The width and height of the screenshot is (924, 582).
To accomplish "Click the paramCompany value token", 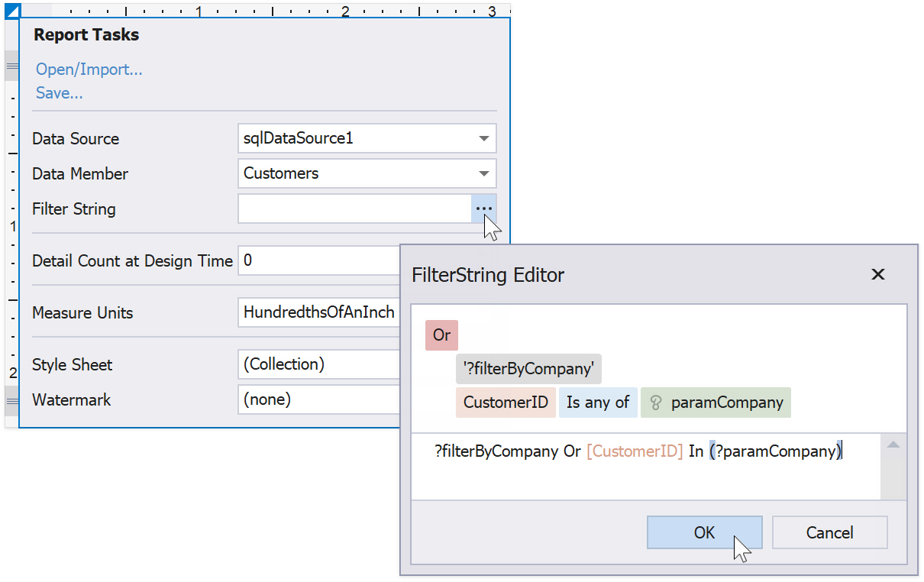I will click(x=726, y=403).
